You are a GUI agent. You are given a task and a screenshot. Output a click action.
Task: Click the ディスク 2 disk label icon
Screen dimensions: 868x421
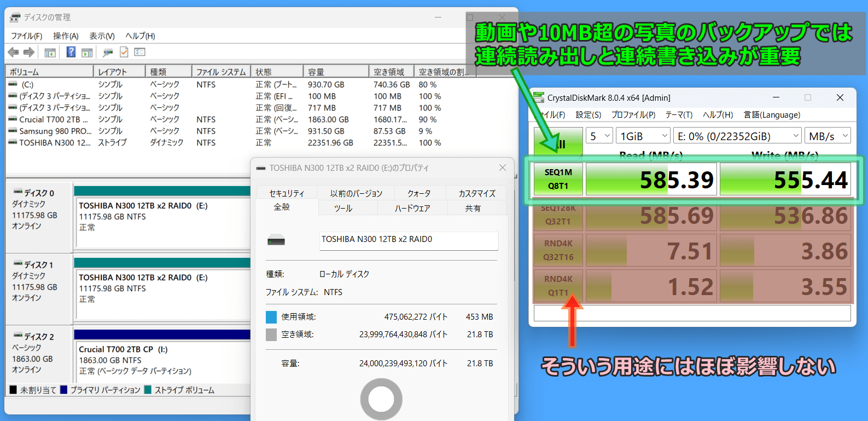[x=18, y=336]
